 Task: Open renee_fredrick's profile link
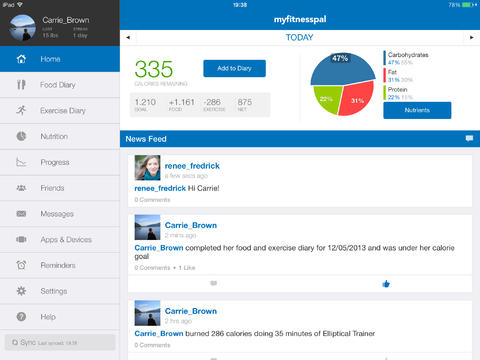coord(192,166)
